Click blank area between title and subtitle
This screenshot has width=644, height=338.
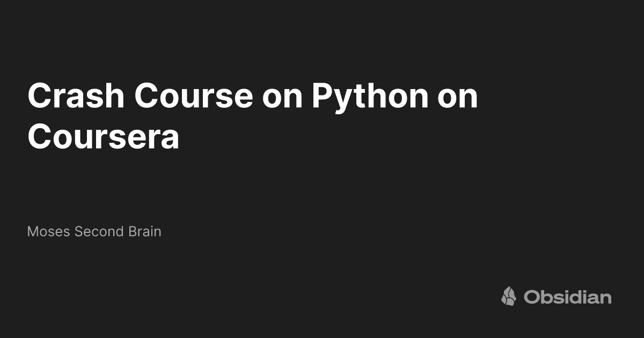(322, 188)
